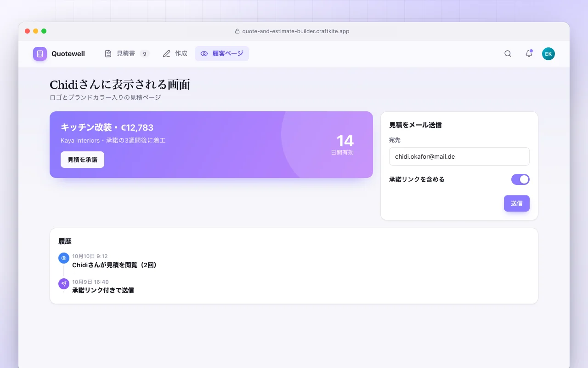Click the 14 日間有効 counter

pos(343,144)
